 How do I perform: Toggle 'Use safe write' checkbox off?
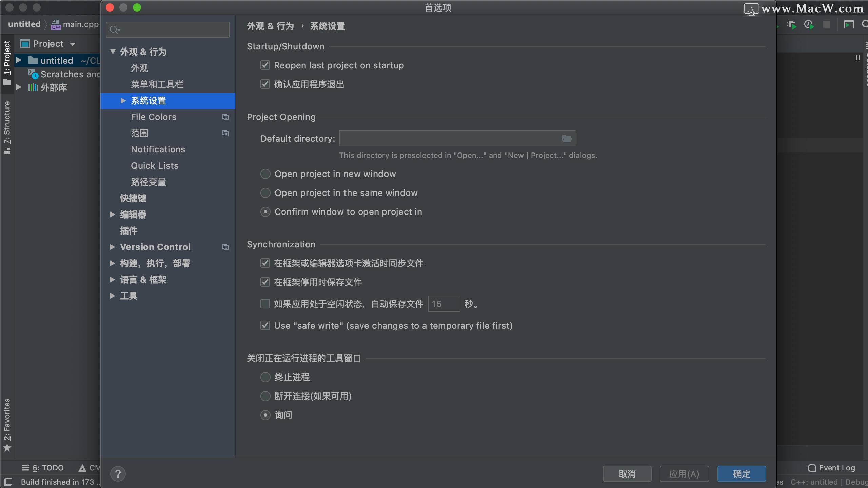coord(265,325)
